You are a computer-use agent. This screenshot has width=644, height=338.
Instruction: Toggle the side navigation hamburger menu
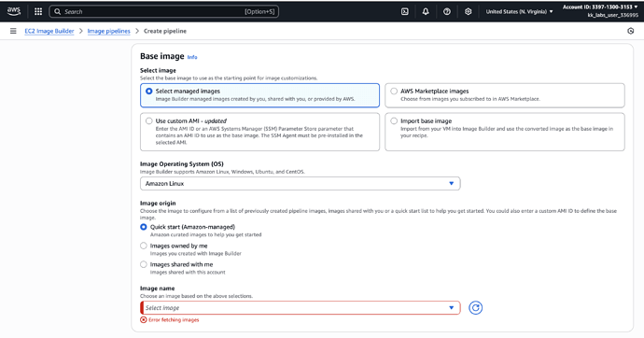pos(13,31)
